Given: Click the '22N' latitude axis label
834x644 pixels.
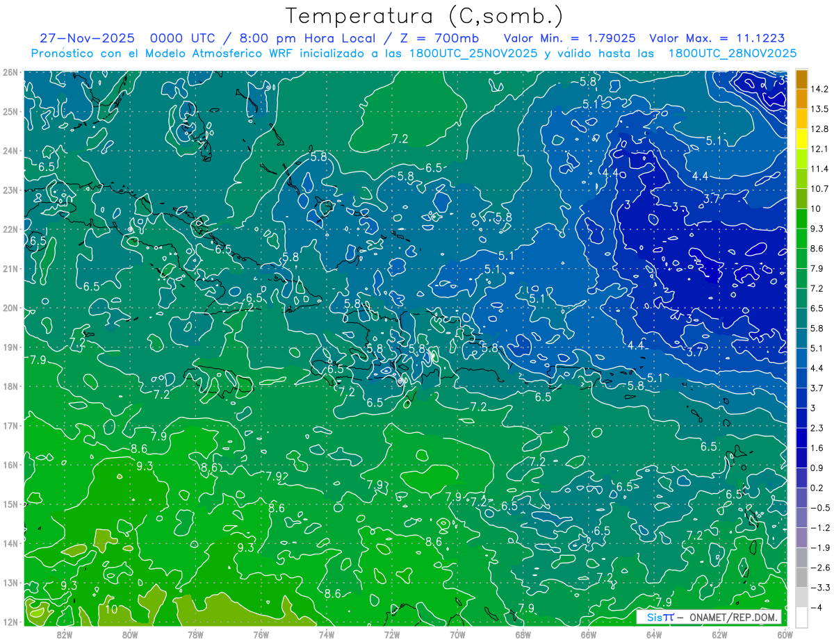Looking at the screenshot, I should 10,229.
